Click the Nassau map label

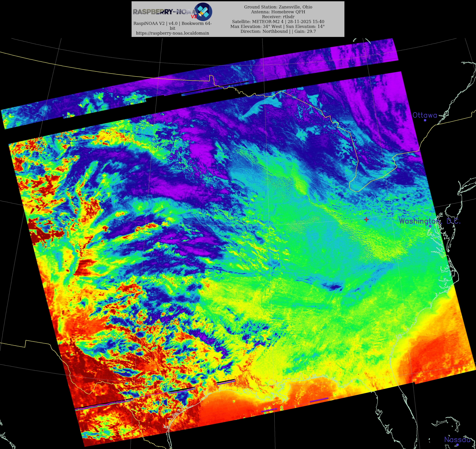457,439
